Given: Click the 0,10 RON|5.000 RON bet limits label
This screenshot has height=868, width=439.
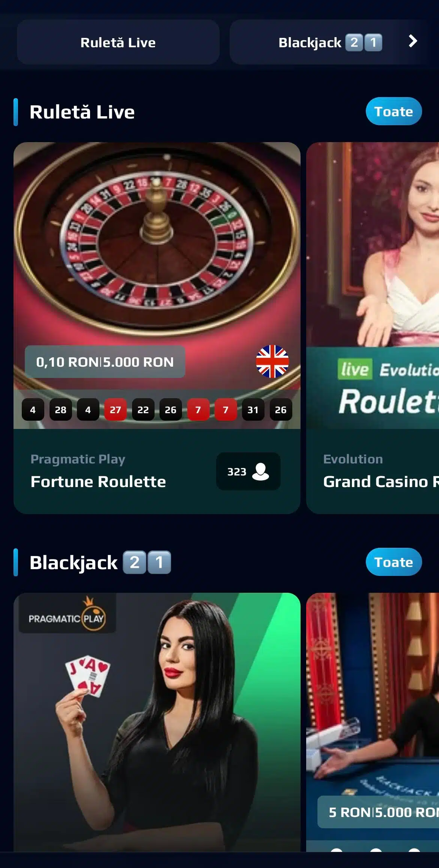Looking at the screenshot, I should [x=105, y=362].
